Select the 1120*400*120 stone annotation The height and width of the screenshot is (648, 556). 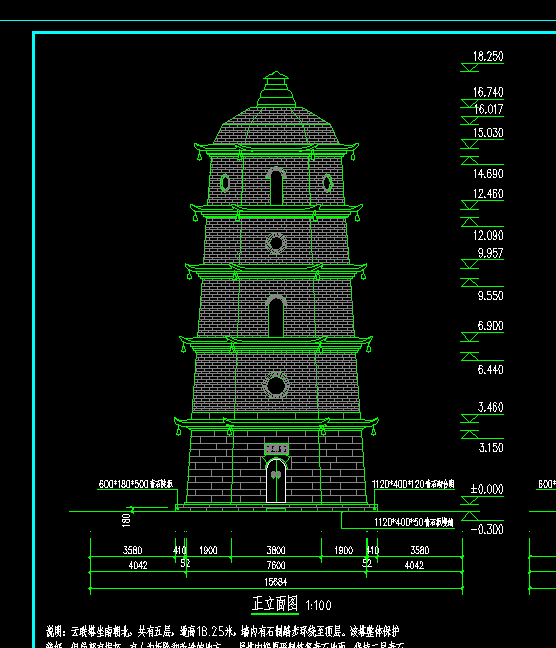pos(413,484)
